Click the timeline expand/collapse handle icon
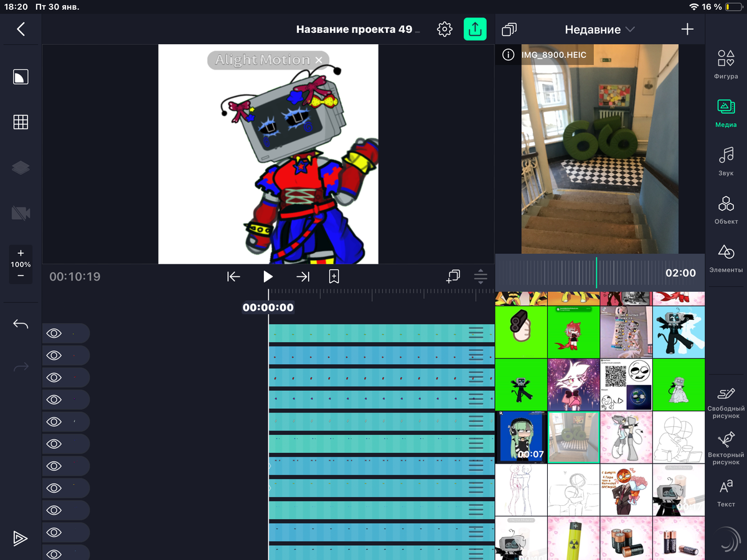 (x=481, y=276)
